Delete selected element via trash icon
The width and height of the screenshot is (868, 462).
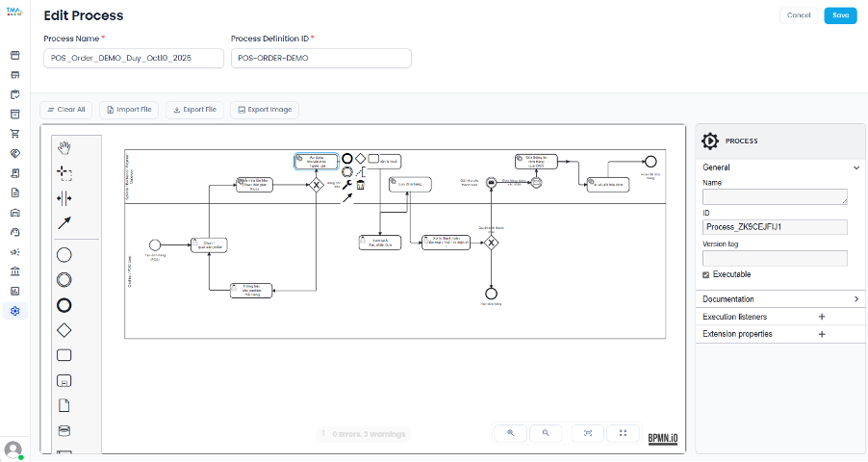coord(360,185)
